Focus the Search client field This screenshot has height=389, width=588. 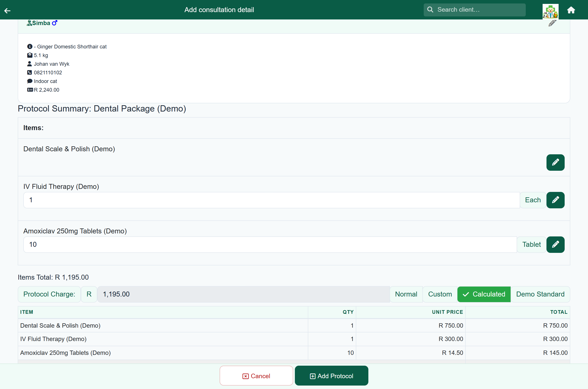474,10
